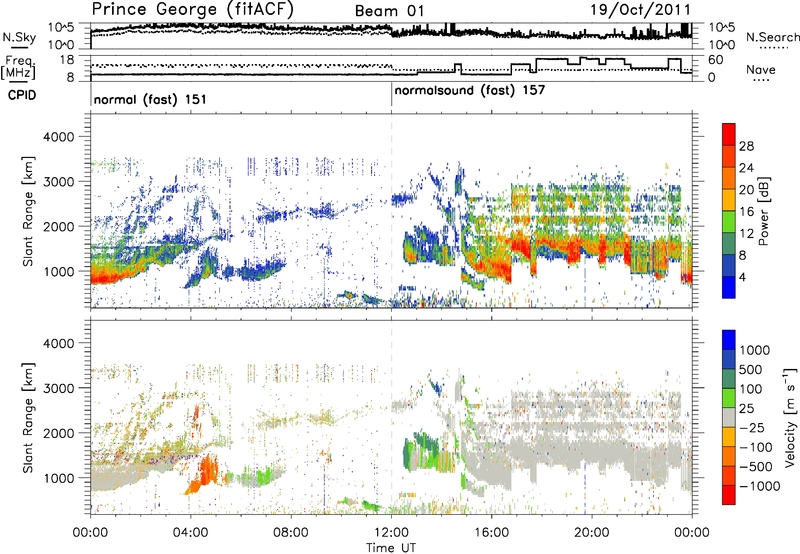This screenshot has width=800, height=554.
Task: Pick the gray segment of Velocity color bar
Action: tap(729, 417)
